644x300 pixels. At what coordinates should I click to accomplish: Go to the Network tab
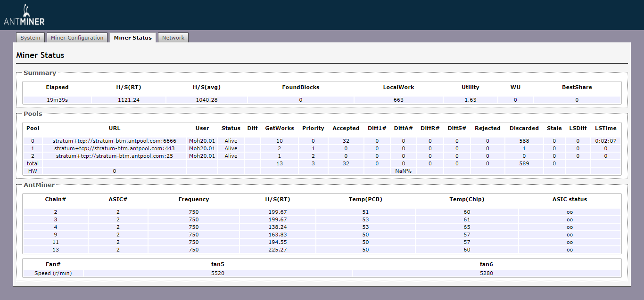[173, 38]
